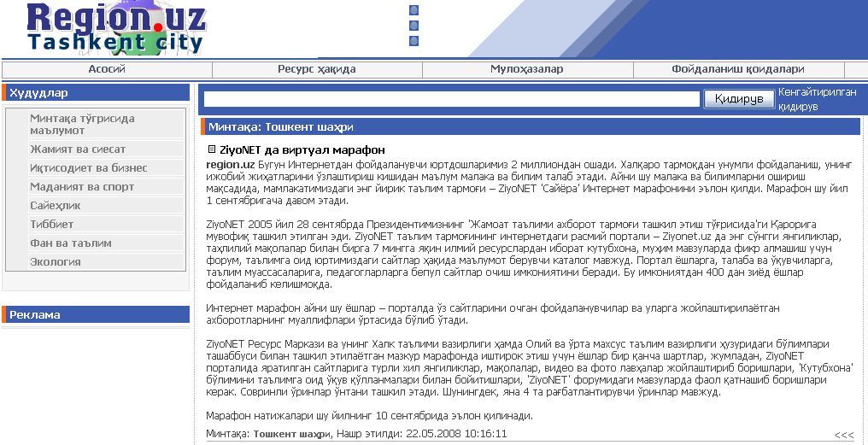Click the line Марафон натижалари шу йилнинг

[x=369, y=415]
